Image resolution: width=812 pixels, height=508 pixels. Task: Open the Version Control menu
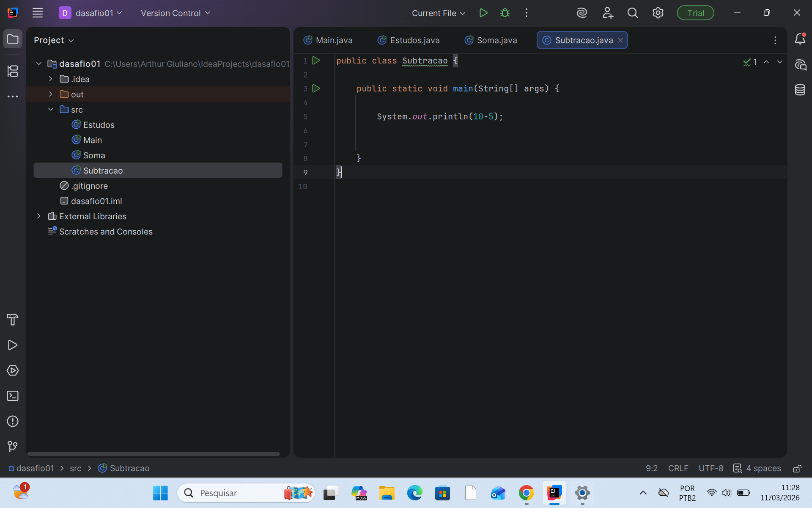(175, 13)
